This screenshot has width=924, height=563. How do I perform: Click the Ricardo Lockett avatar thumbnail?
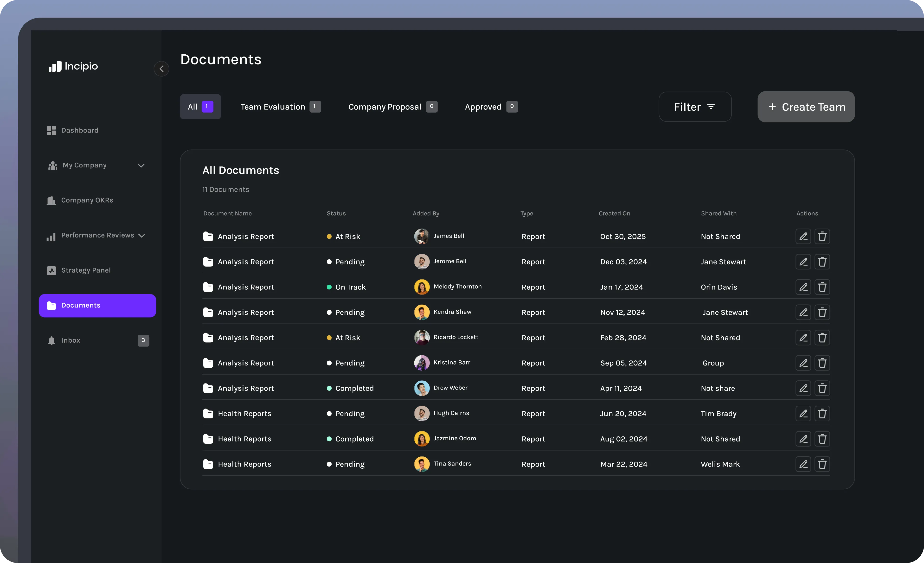point(422,337)
